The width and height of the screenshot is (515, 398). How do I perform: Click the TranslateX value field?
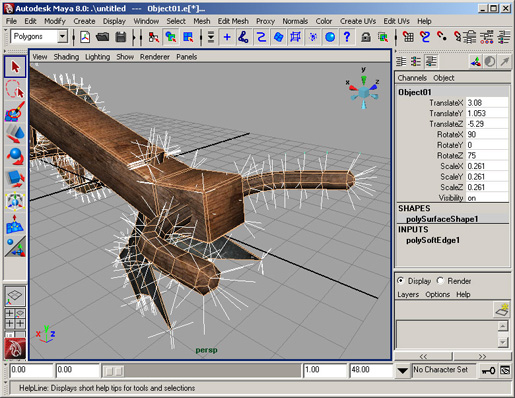487,103
